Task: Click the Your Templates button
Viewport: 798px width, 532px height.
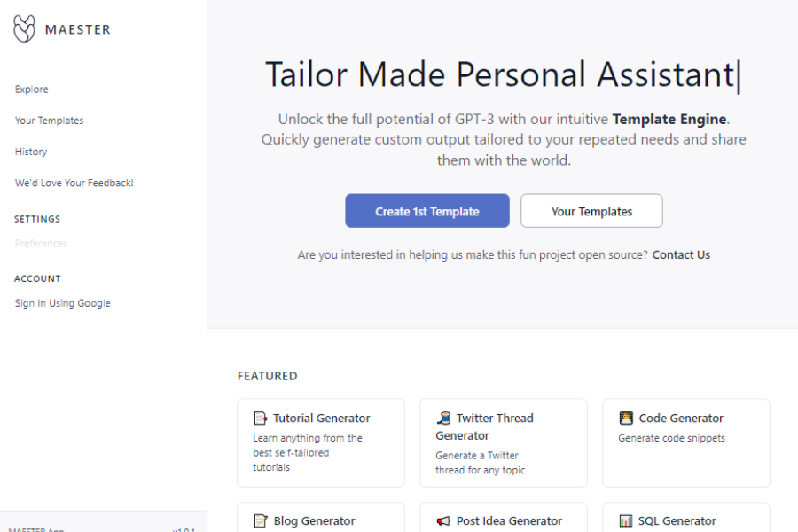Action: point(591,211)
